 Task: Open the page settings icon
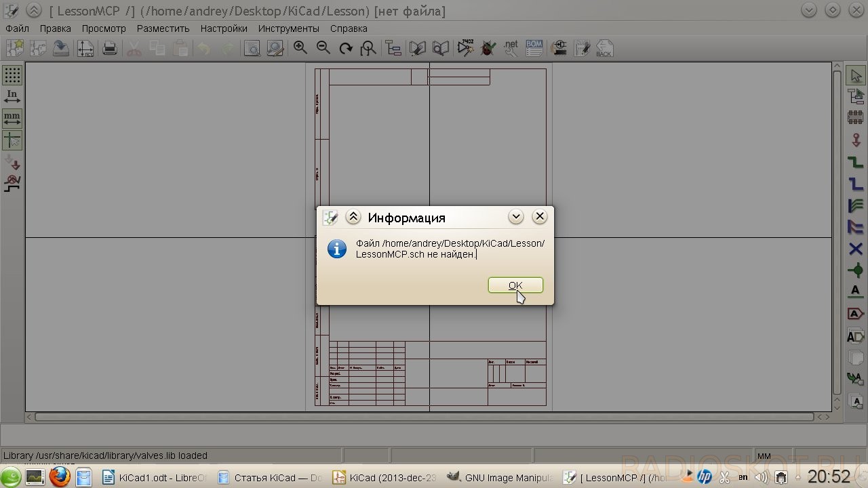click(85, 48)
